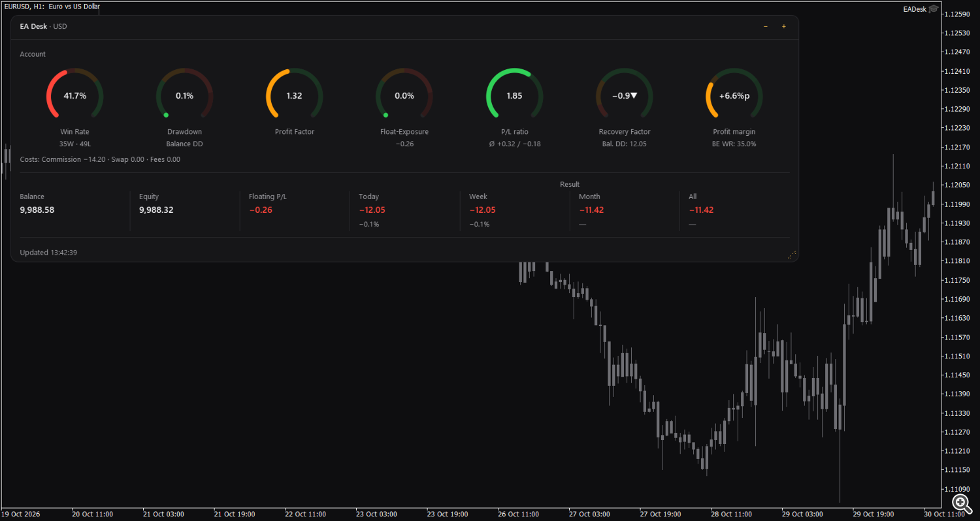Click the 23 Oct 03:00 time axis label

[376, 514]
